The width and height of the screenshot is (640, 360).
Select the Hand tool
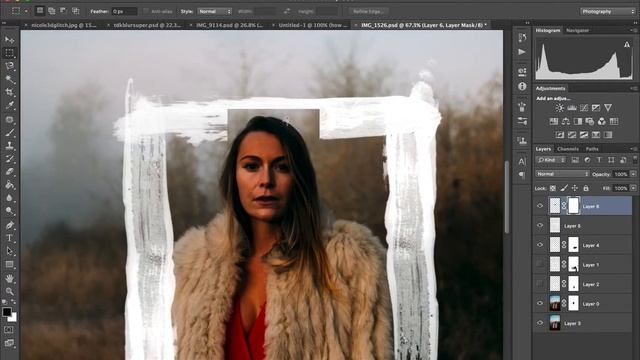(x=9, y=278)
